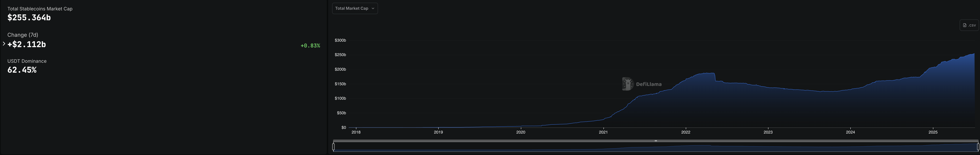Select the $255.364b market cap value
The height and width of the screenshot is (155, 980).
point(29,17)
